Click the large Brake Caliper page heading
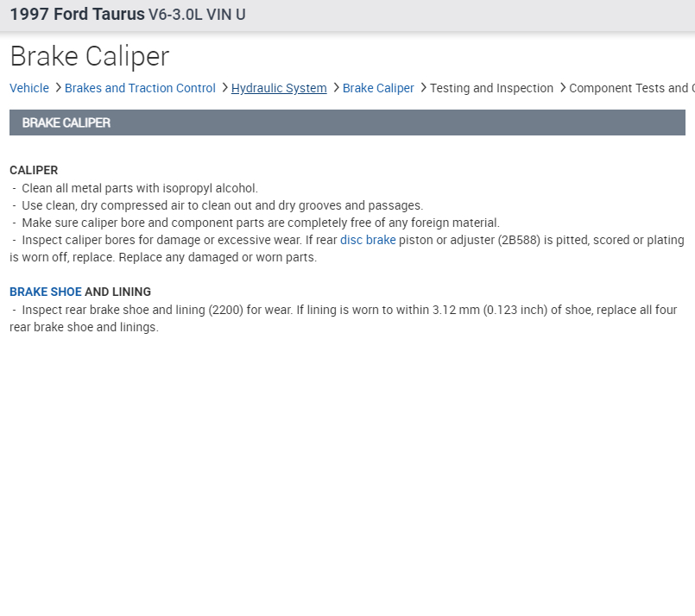This screenshot has width=695, height=616. (90, 56)
